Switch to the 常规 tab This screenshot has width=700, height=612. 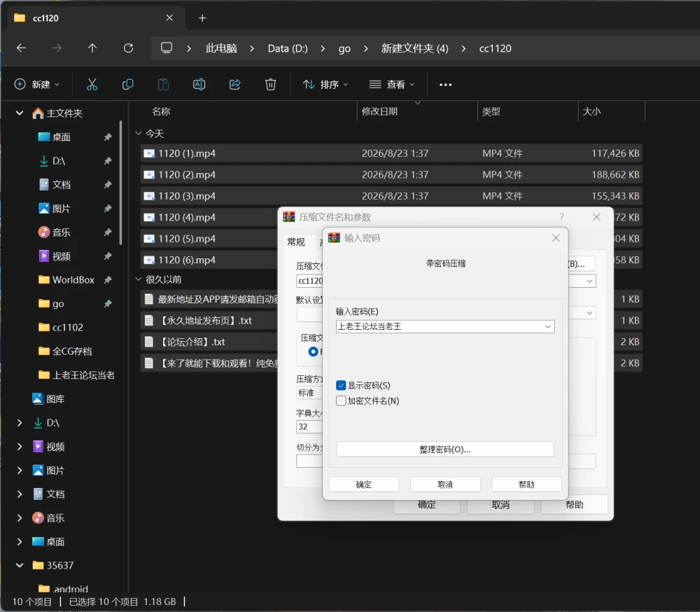point(296,242)
